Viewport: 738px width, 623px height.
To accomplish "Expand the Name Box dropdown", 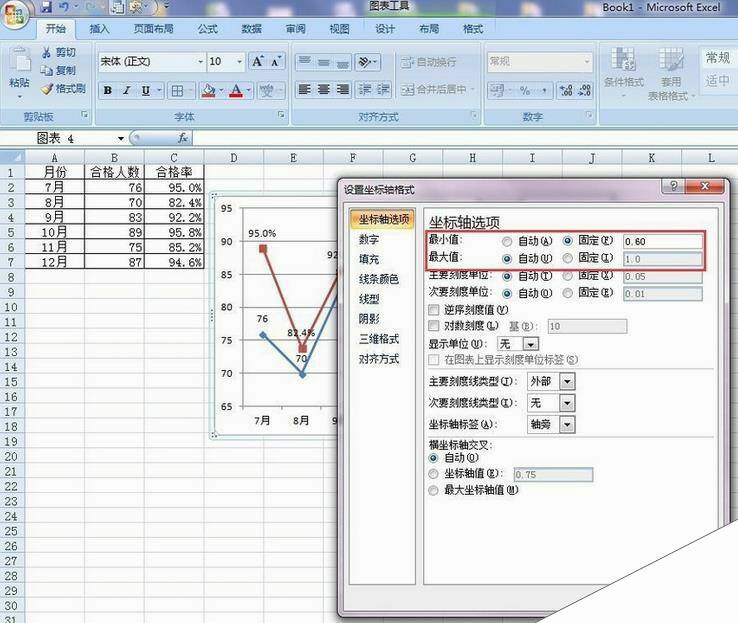I will pyautogui.click(x=121, y=138).
